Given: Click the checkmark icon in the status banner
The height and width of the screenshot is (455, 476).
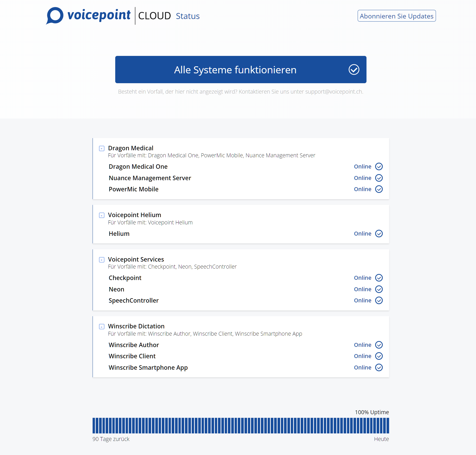Looking at the screenshot, I should pos(354,70).
